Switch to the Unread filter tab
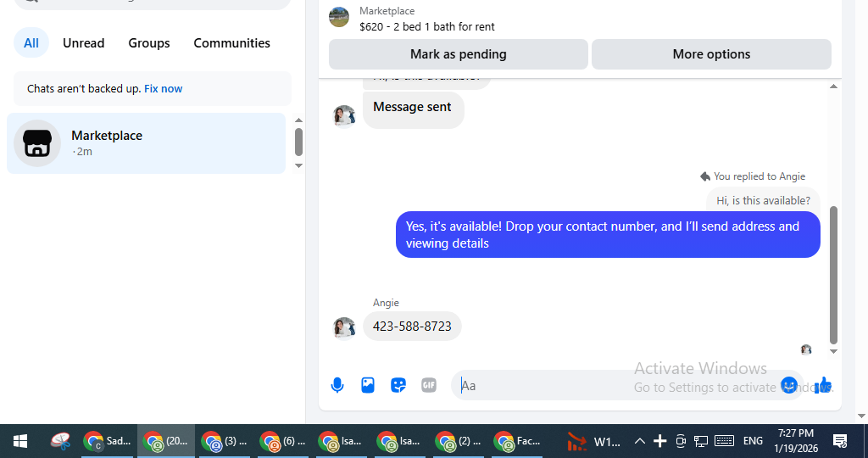The height and width of the screenshot is (458, 868). [84, 43]
